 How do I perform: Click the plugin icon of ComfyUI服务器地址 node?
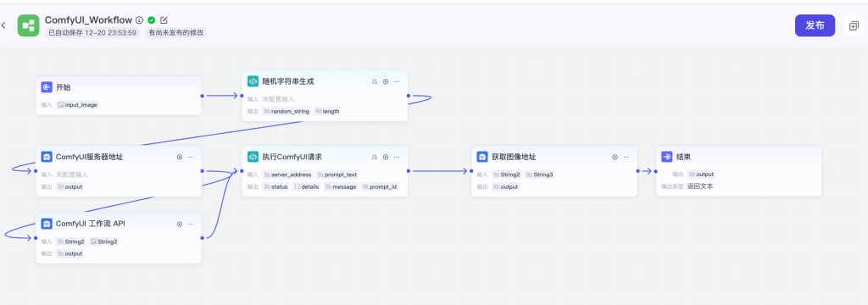(47, 157)
